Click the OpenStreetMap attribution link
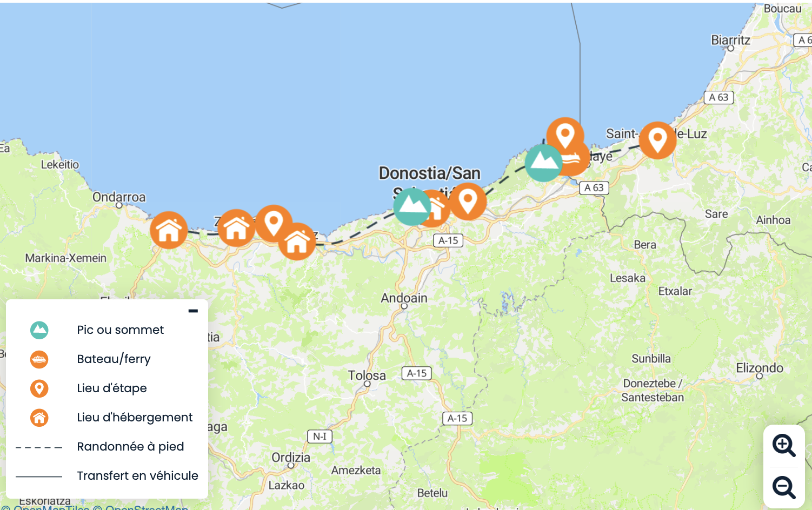 point(147,507)
